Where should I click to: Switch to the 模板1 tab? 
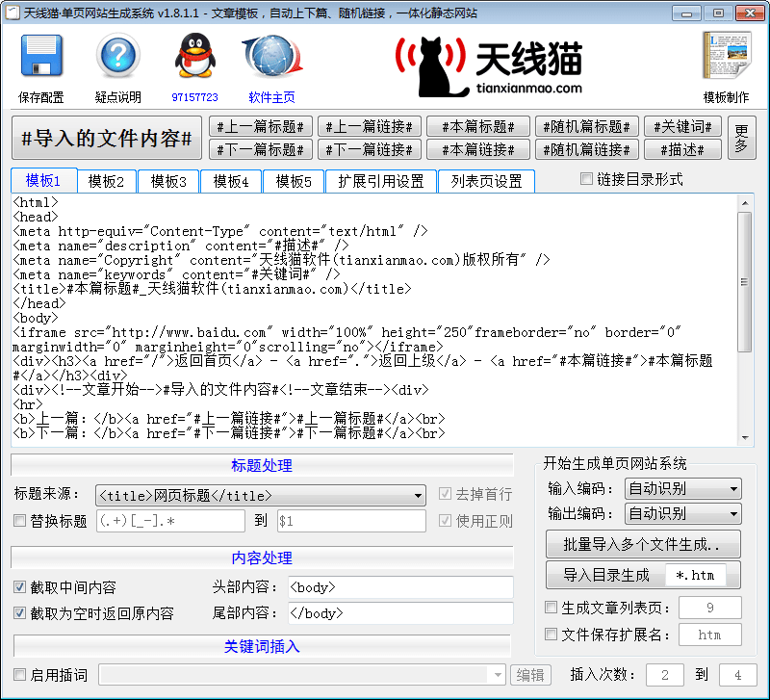tap(43, 181)
